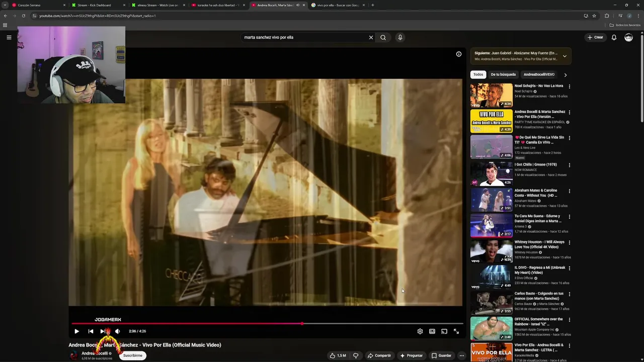The image size is (644, 362).
Task: Dislike the video
Action: (356, 355)
